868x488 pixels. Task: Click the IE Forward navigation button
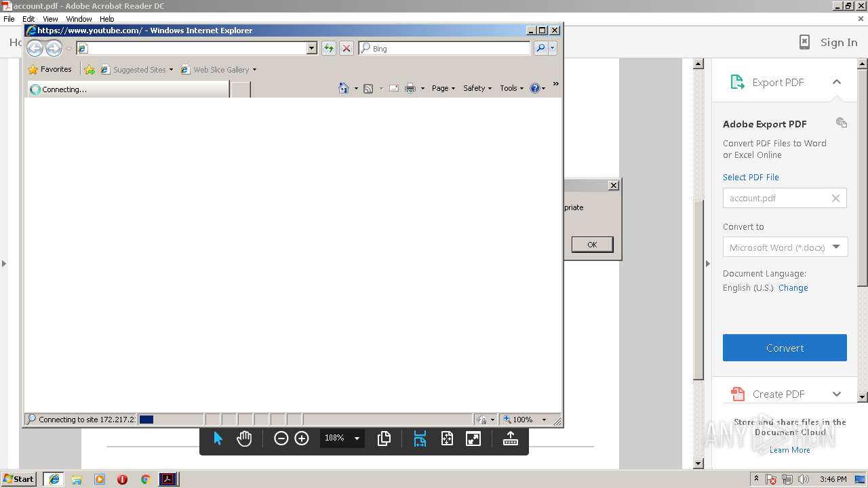click(54, 48)
